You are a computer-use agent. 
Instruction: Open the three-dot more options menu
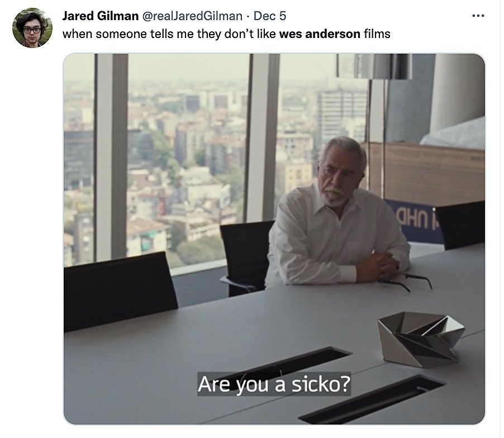(x=478, y=16)
